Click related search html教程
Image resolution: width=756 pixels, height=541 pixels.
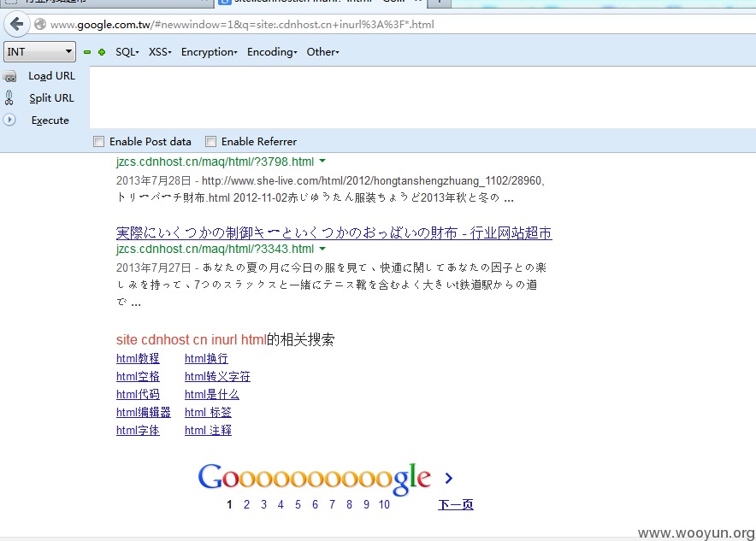pos(138,358)
